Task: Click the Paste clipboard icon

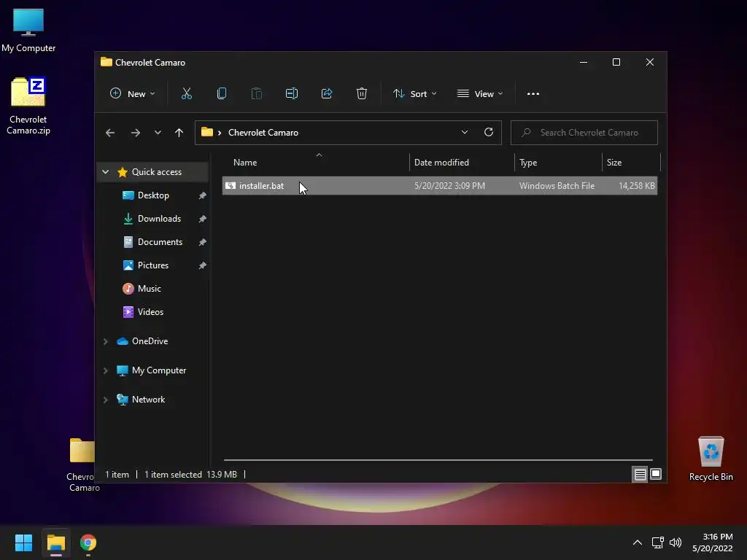Action: click(256, 94)
